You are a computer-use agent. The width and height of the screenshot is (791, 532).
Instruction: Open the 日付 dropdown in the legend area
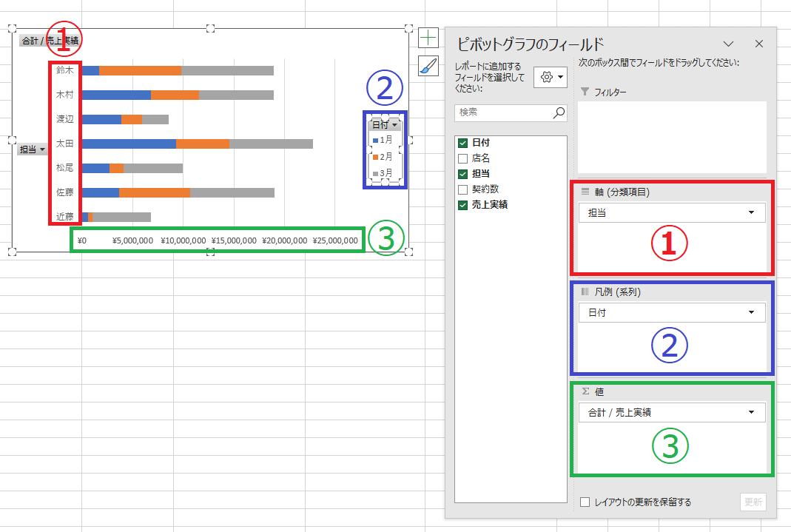(x=752, y=313)
